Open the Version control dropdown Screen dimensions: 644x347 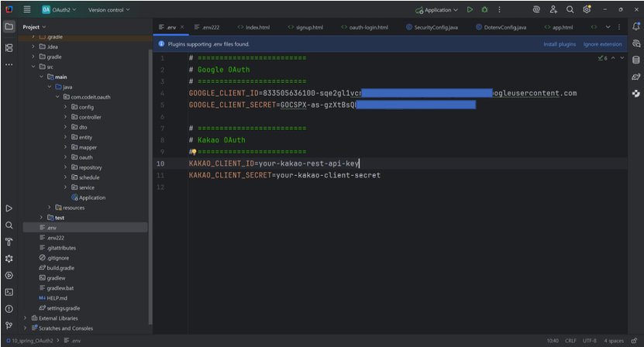[x=108, y=10]
